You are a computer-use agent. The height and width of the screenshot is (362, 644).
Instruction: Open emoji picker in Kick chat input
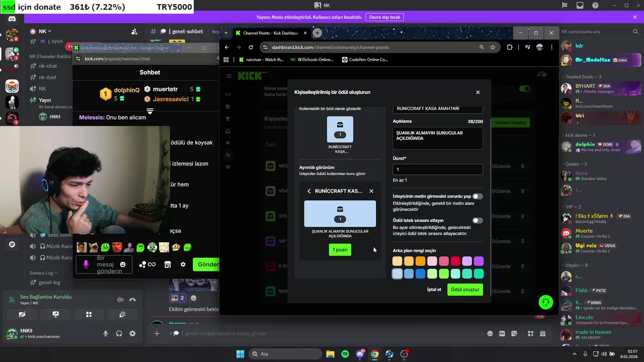click(x=123, y=264)
